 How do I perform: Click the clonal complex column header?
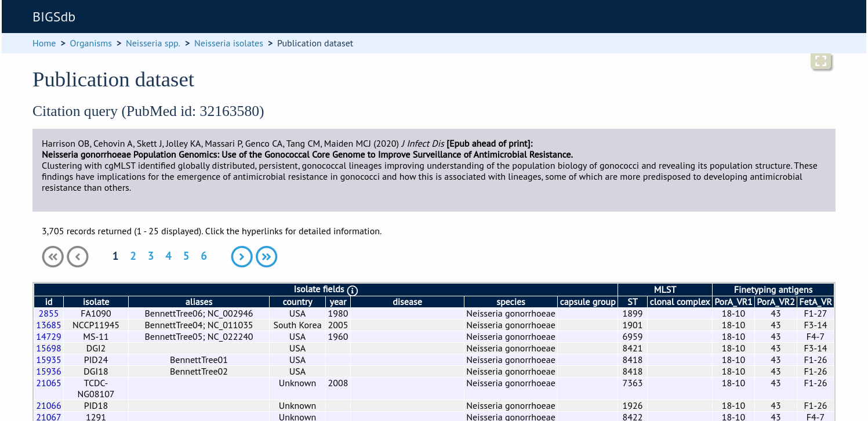[680, 302]
